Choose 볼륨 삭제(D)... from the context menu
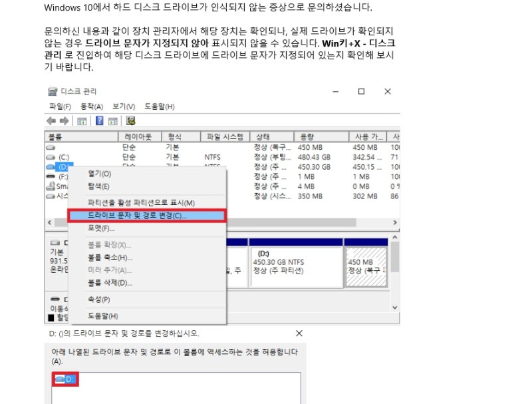Screen dimensions: 532x404 click(x=147, y=283)
